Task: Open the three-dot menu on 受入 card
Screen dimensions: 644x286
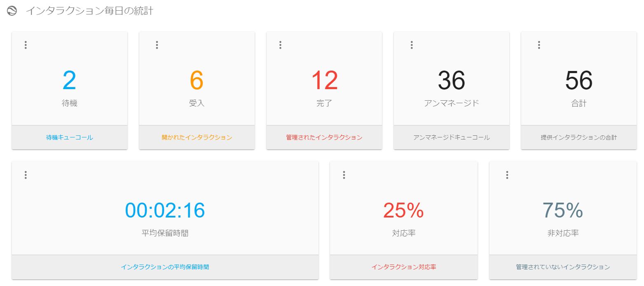Action: 157,45
